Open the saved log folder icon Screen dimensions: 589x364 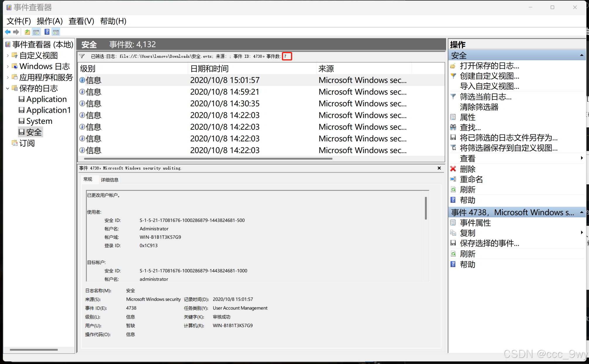453,66
